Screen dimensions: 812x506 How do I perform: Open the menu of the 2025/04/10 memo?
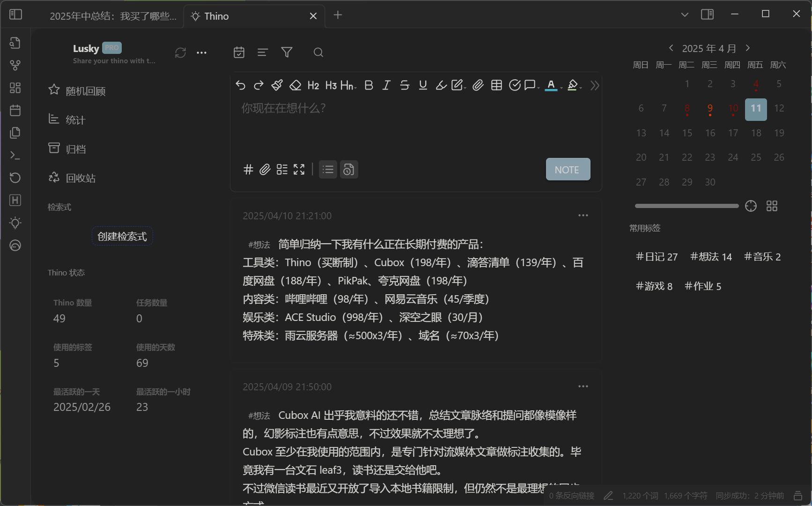(x=583, y=216)
